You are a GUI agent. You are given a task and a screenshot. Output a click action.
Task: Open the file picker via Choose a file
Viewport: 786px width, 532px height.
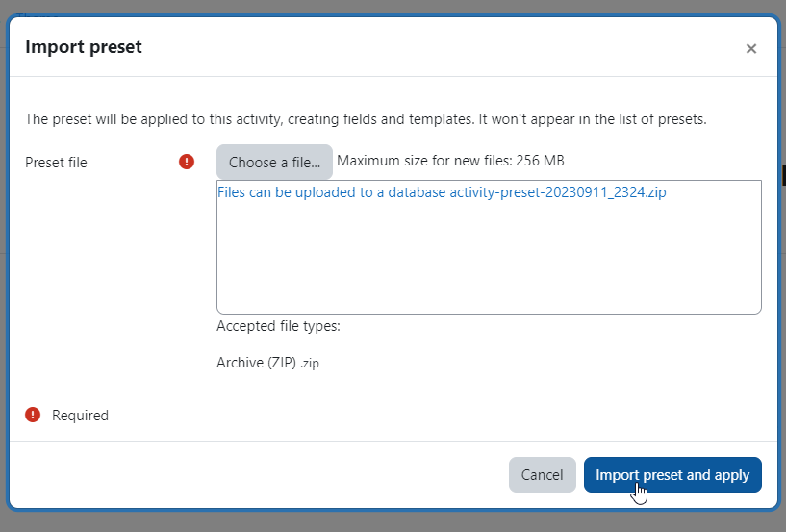click(274, 162)
